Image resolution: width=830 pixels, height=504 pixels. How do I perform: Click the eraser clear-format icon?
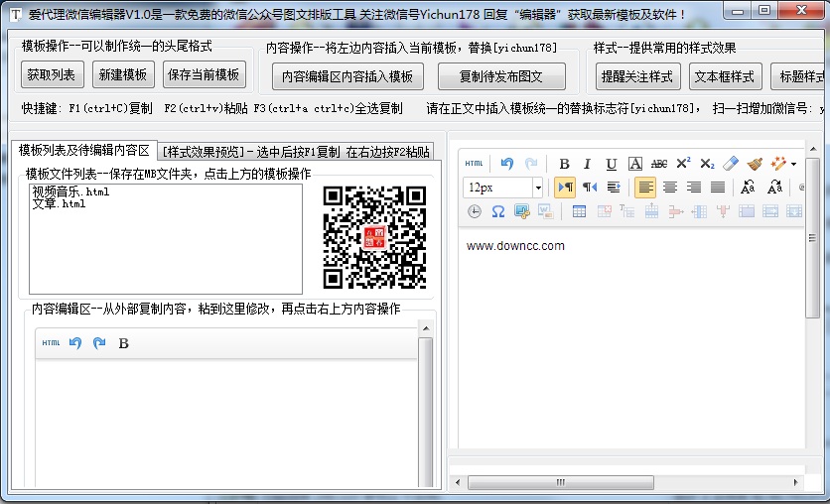tap(731, 164)
